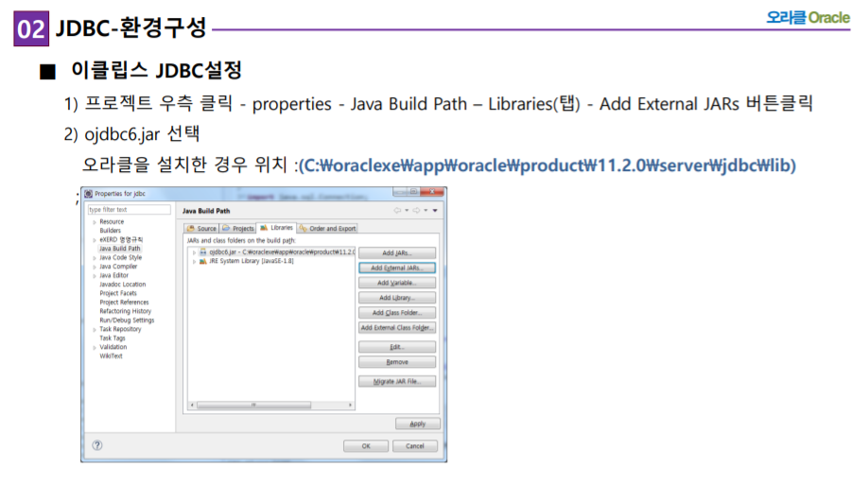Select Task Repository in the tree
Viewport: 868px width, 484px height.
tap(120, 329)
